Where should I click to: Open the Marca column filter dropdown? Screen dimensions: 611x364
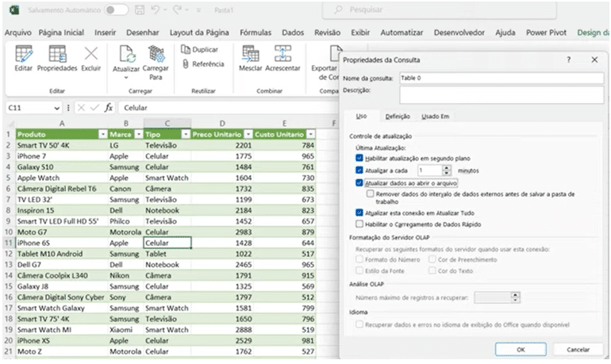tap(139, 134)
